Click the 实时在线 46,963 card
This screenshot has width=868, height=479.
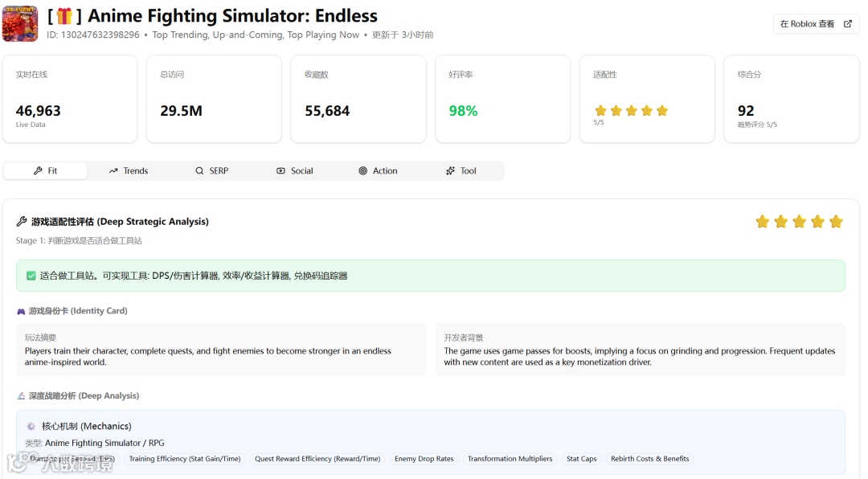(70, 99)
